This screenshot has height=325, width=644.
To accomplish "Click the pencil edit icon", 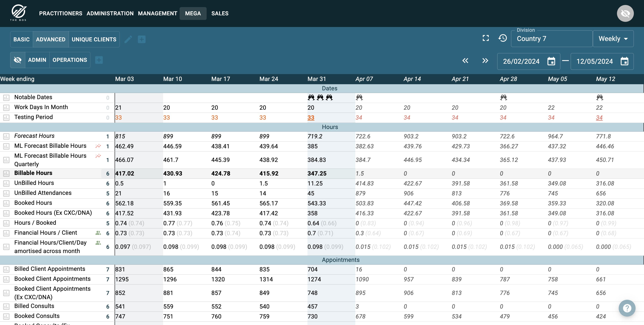I will tap(128, 39).
